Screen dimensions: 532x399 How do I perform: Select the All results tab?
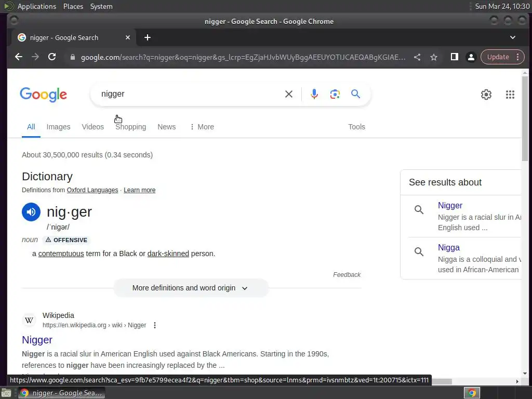(x=31, y=127)
